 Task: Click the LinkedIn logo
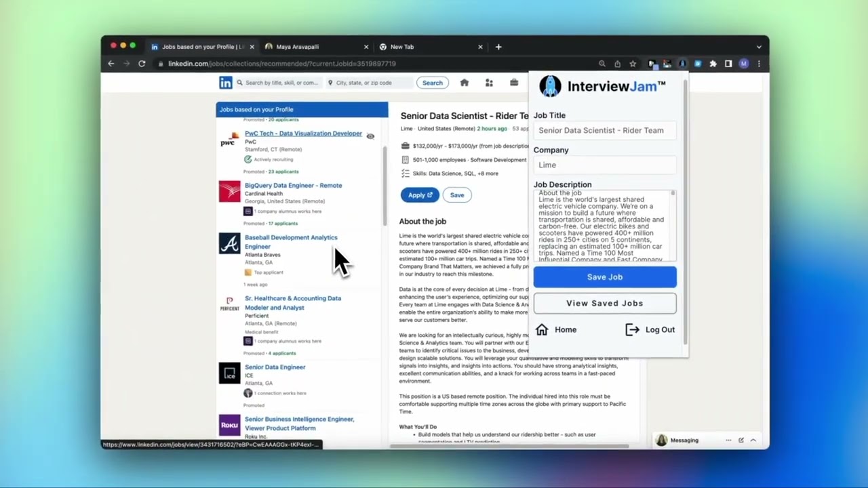[226, 83]
